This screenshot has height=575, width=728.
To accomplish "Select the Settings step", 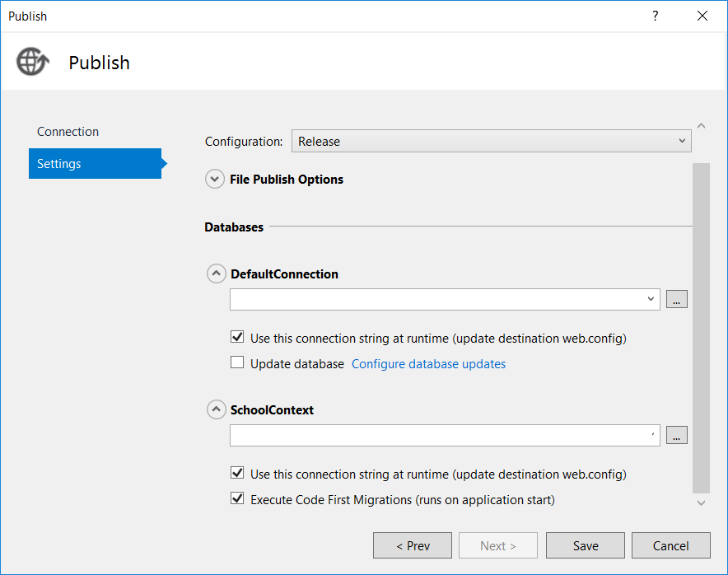I will coord(58,163).
